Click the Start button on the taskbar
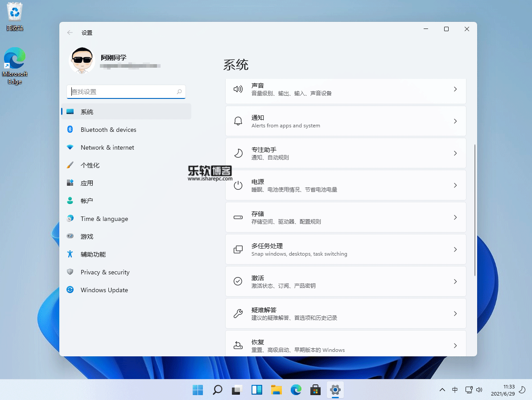 coord(198,389)
